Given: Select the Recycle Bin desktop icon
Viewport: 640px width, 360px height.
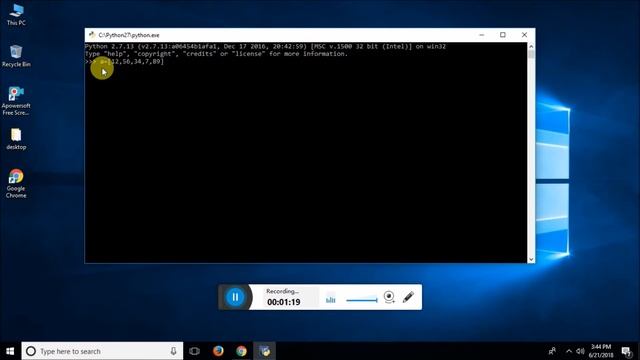Looking at the screenshot, I should [x=16, y=56].
